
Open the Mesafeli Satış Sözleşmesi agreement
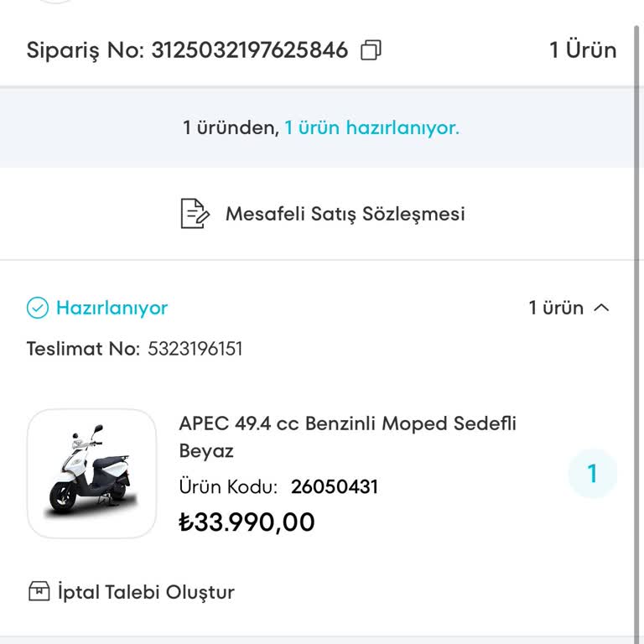point(345,214)
